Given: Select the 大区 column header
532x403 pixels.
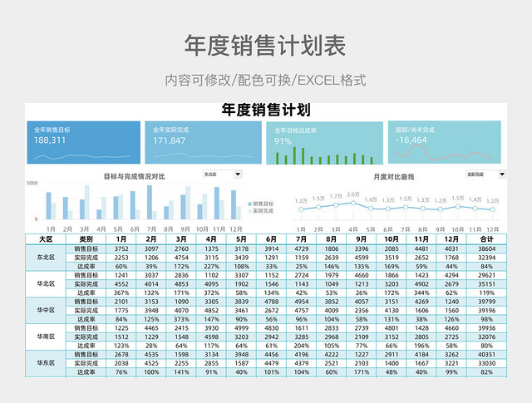Looking at the screenshot, I should [46, 239].
